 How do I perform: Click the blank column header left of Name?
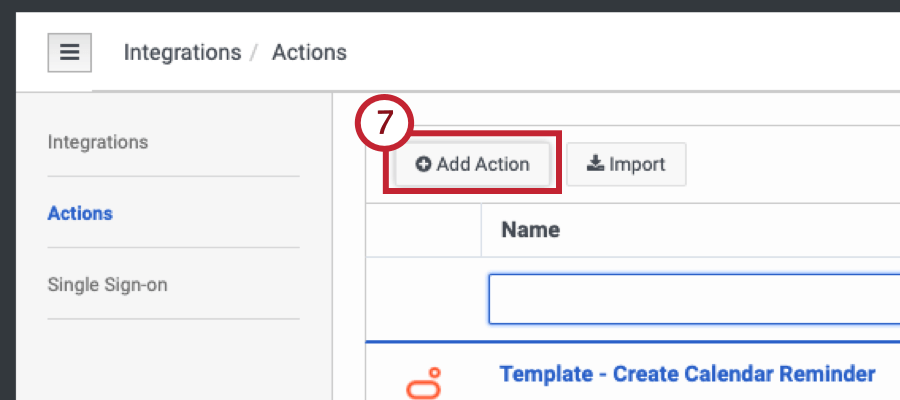[x=424, y=230]
